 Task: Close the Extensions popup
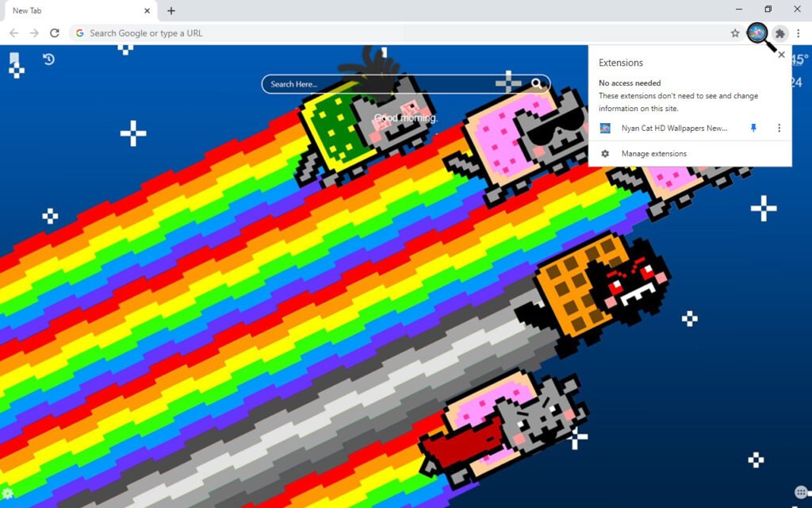click(781, 55)
